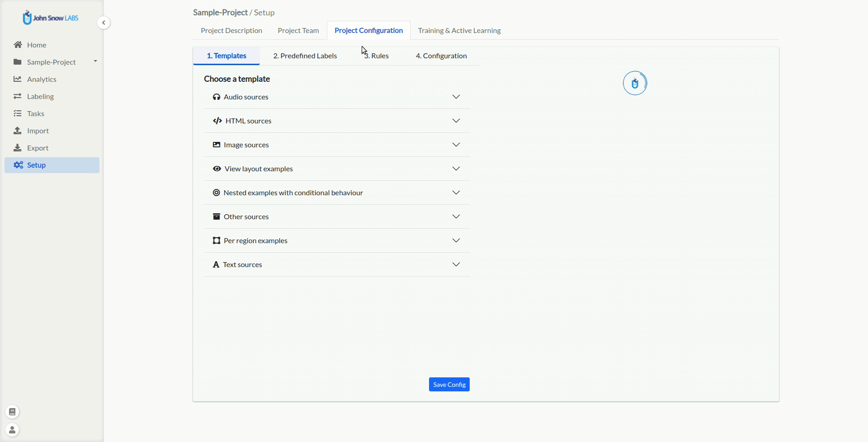Click the target icon for Nested examples
This screenshot has height=442, width=868.
217,193
